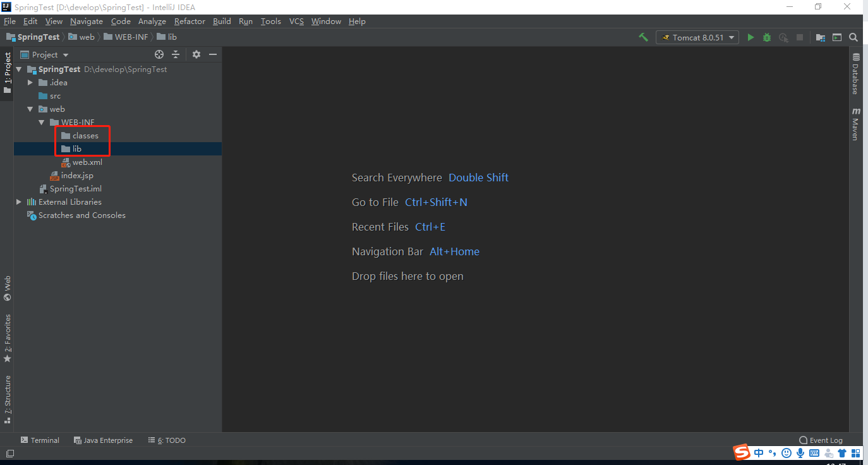The image size is (868, 465).
Task: Click WEB-INF in navigation breadcrumb
Action: click(126, 37)
